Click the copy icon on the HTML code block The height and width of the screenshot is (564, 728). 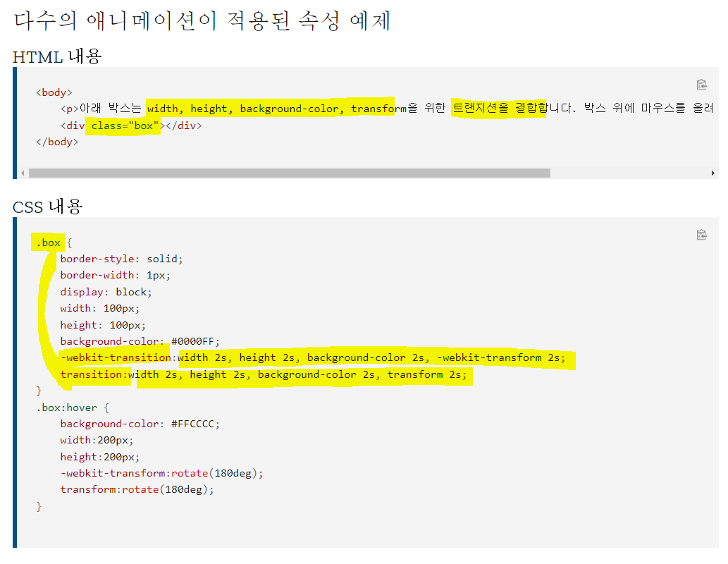click(701, 84)
